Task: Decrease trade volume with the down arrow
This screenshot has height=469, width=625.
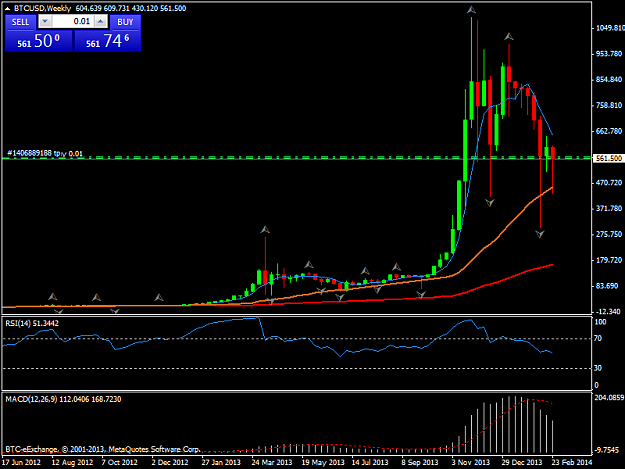Action: 45,22
